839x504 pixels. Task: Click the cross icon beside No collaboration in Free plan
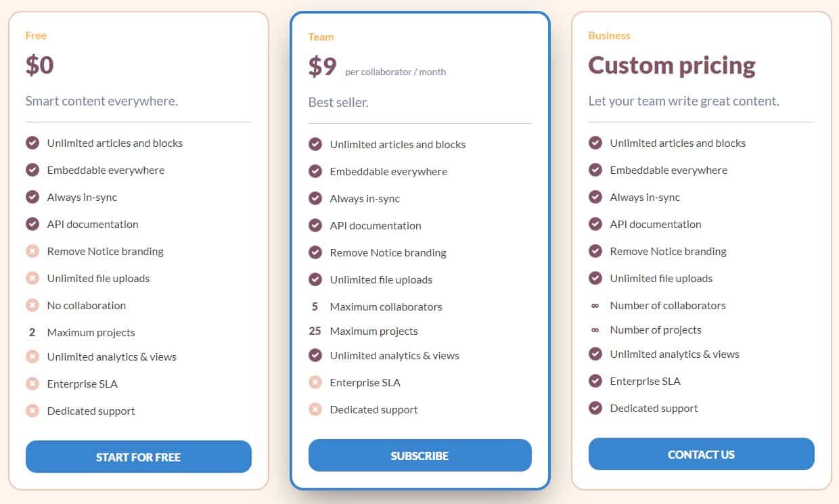[32, 305]
